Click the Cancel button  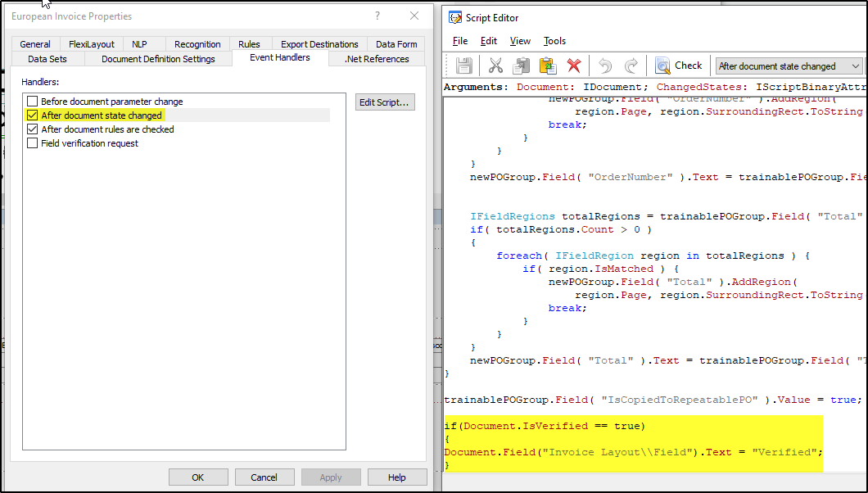(x=264, y=477)
